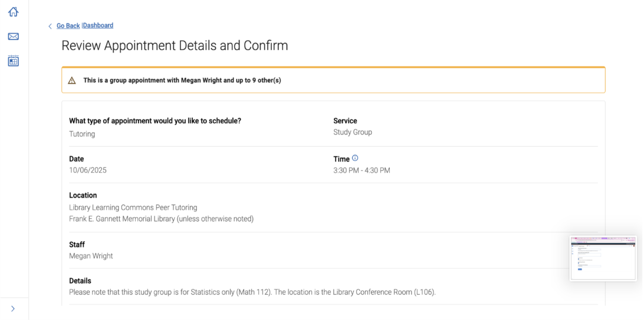Screen dimensions: 644x320
Task: Open the Dashboard breadcrumb link
Action: pyautogui.click(x=98, y=25)
